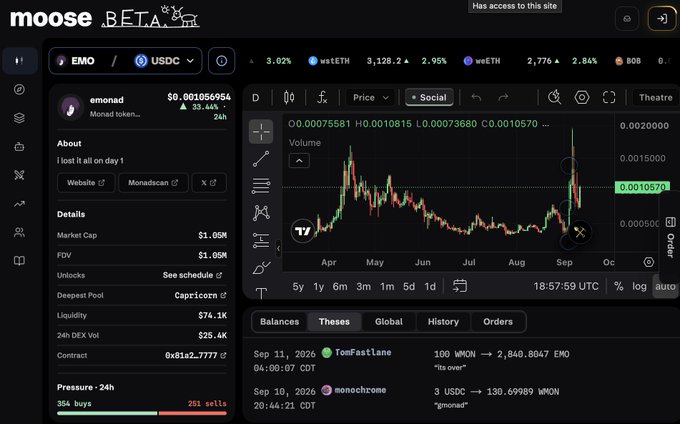Screen dimensions: 680x424
Task: Set chart range to 3m
Action: pos(363,287)
